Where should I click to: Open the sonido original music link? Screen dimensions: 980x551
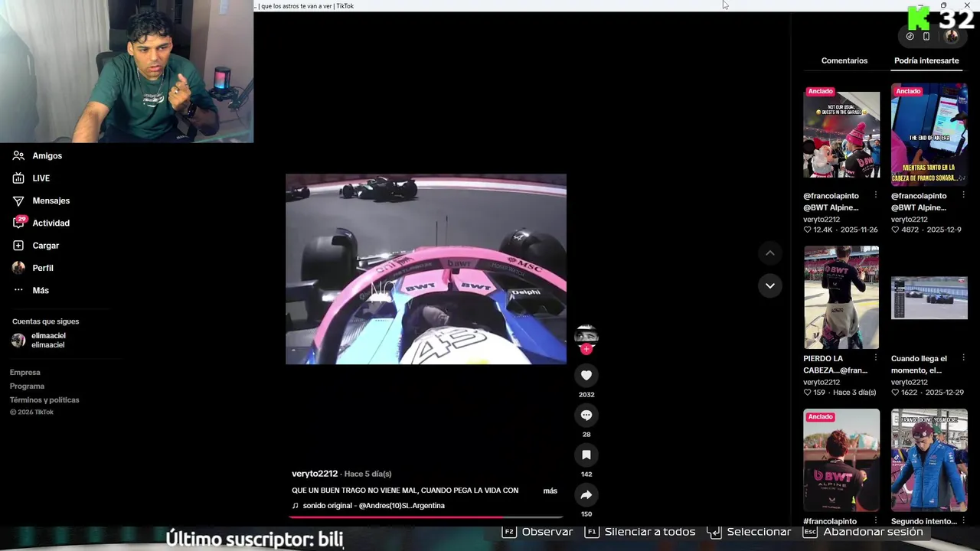[x=368, y=506]
